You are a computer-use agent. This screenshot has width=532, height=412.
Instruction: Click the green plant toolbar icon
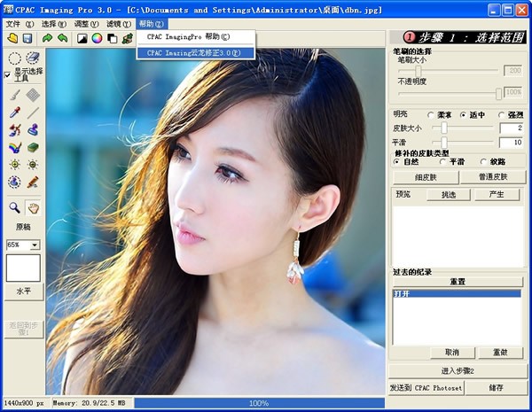(128, 38)
